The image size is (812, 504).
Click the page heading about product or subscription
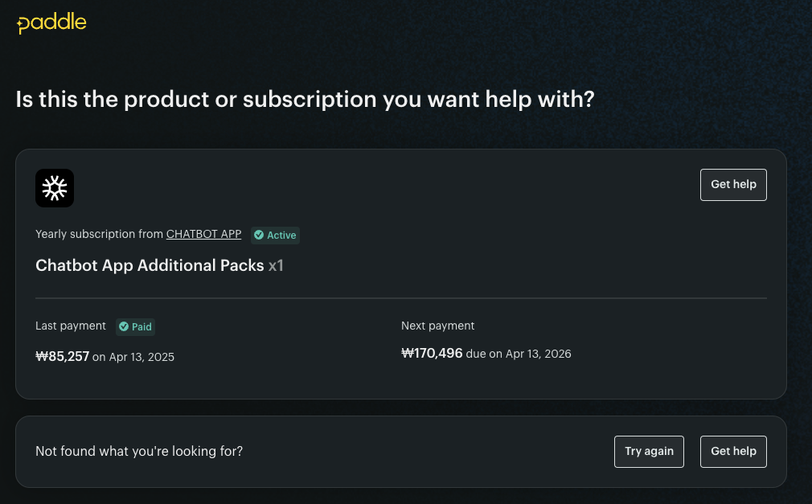coord(305,100)
